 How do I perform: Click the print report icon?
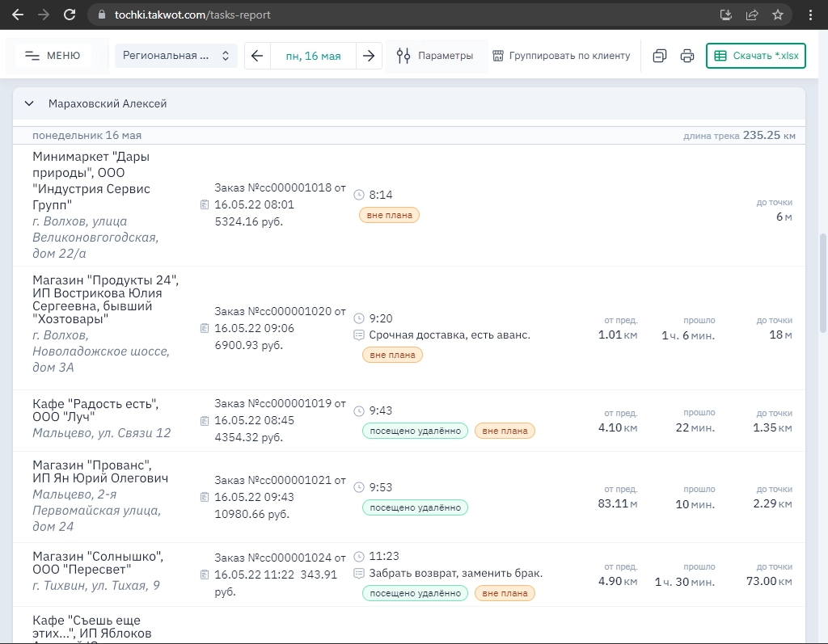point(687,56)
